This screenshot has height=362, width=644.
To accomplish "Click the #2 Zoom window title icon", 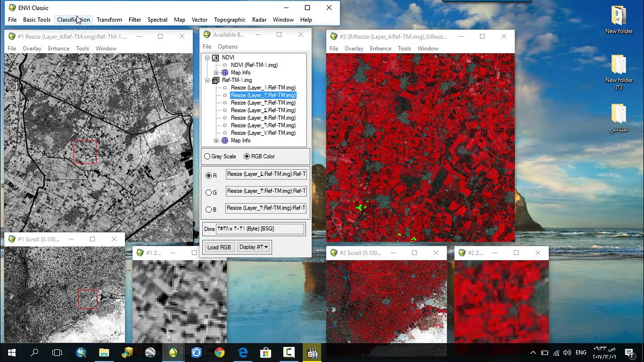I will (x=462, y=253).
